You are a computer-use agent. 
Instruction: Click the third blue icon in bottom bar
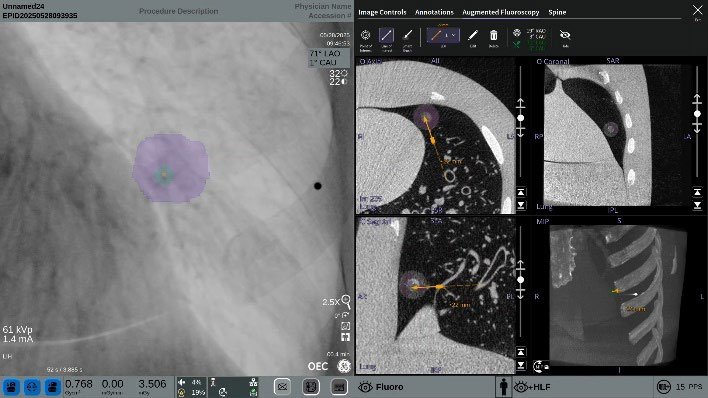(53, 387)
